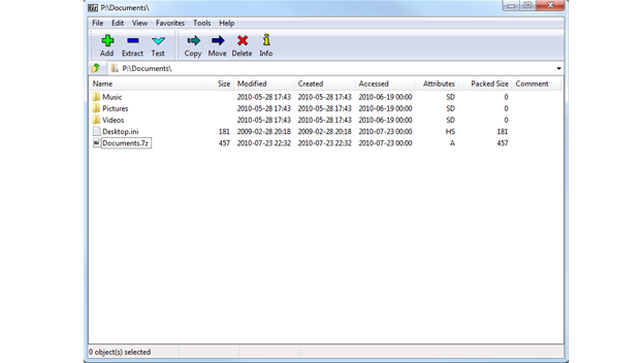This screenshot has height=363, width=644.
Task: Open the address bar path dropdown
Action: click(558, 68)
